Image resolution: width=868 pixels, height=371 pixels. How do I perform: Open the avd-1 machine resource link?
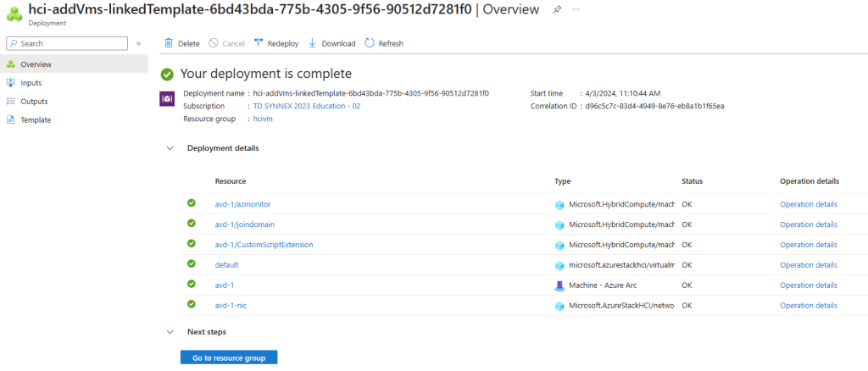pos(224,285)
